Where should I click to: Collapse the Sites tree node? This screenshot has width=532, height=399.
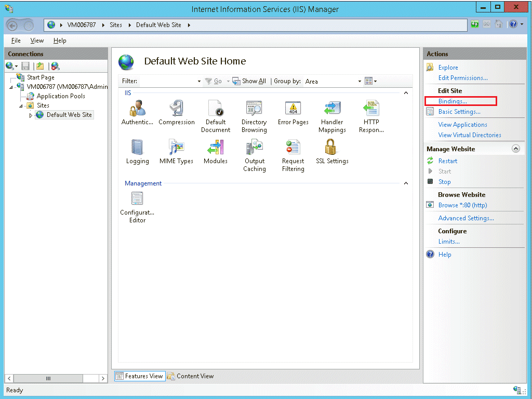(21, 106)
